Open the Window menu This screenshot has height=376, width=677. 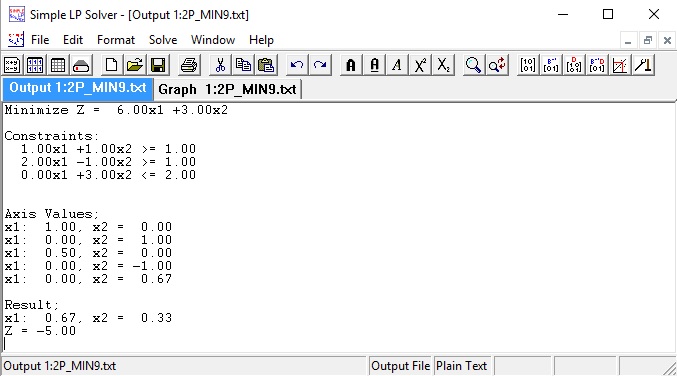pos(213,40)
